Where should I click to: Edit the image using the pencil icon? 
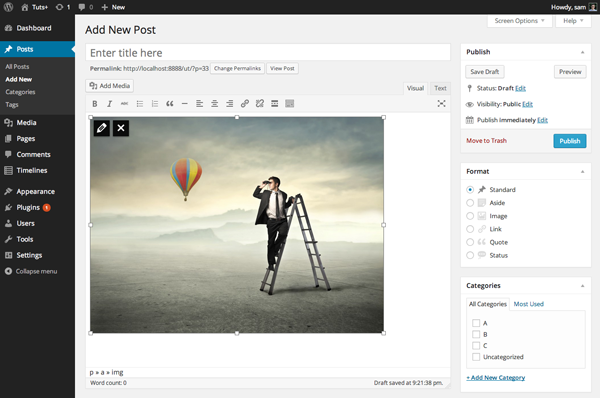tap(101, 128)
